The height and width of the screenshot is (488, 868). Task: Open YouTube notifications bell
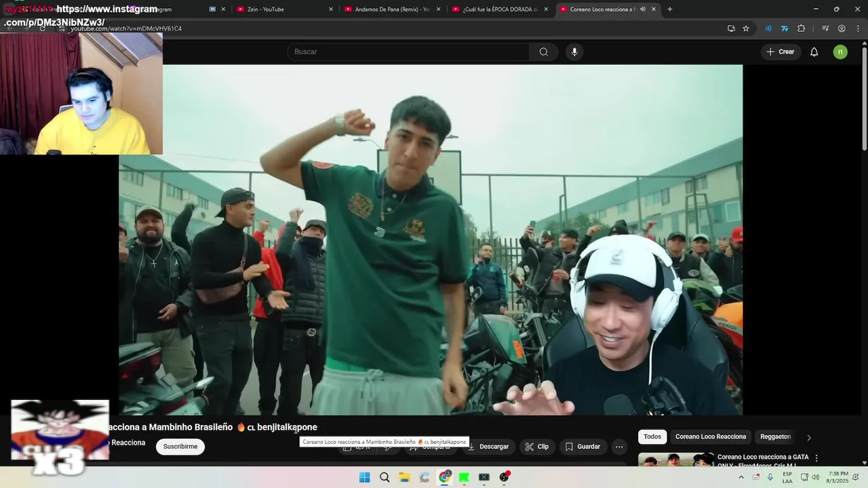(814, 52)
